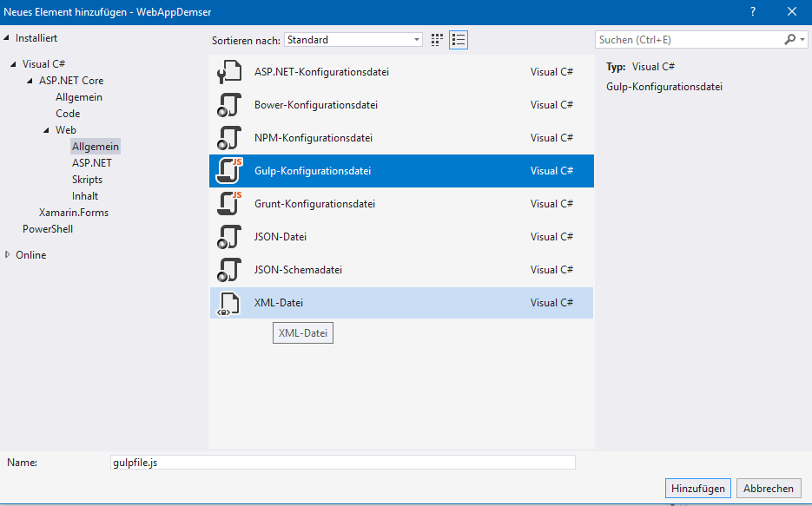Collapse the Visual C# node
Viewport: 812px width, 506px height.
point(14,64)
